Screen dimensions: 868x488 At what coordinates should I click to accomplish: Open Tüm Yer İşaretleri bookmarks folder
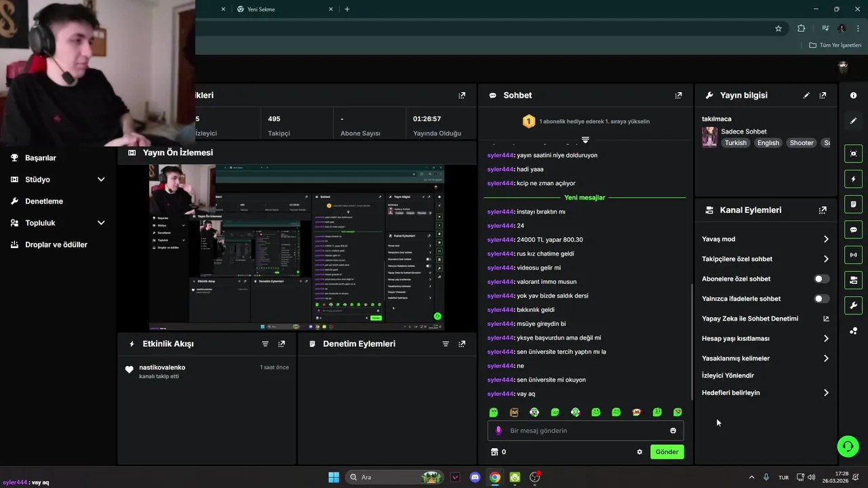coord(835,45)
